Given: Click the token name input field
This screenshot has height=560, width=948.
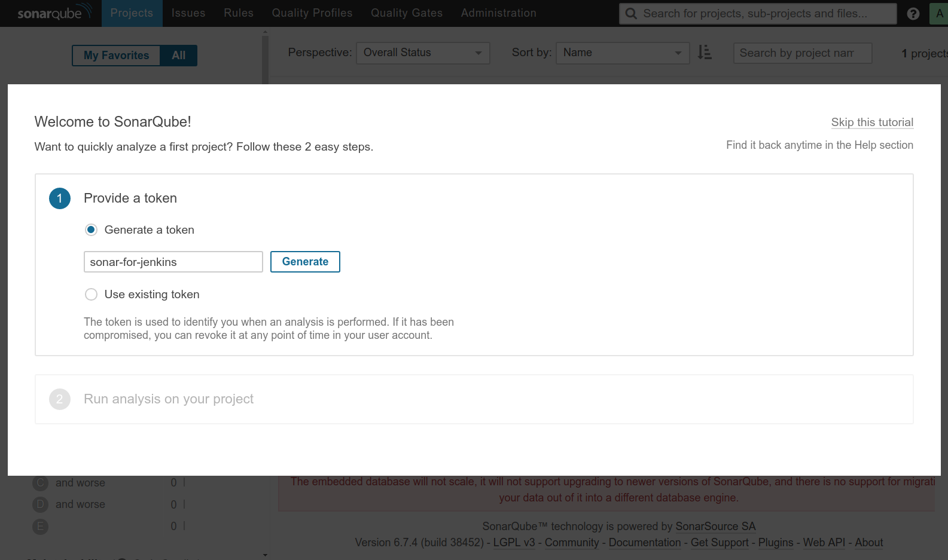Looking at the screenshot, I should (173, 262).
